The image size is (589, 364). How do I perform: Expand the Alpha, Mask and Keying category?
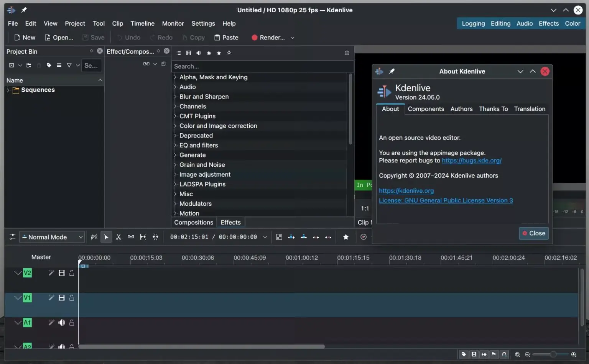point(175,77)
